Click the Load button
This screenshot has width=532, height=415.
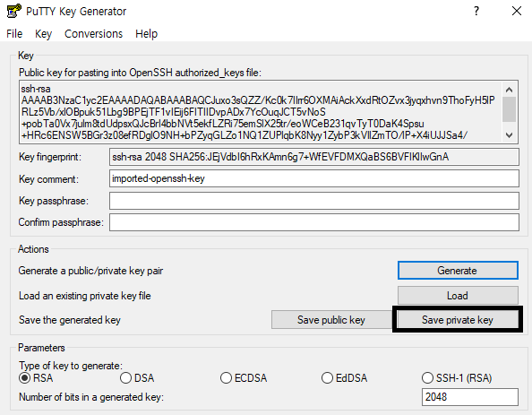pyautogui.click(x=458, y=296)
